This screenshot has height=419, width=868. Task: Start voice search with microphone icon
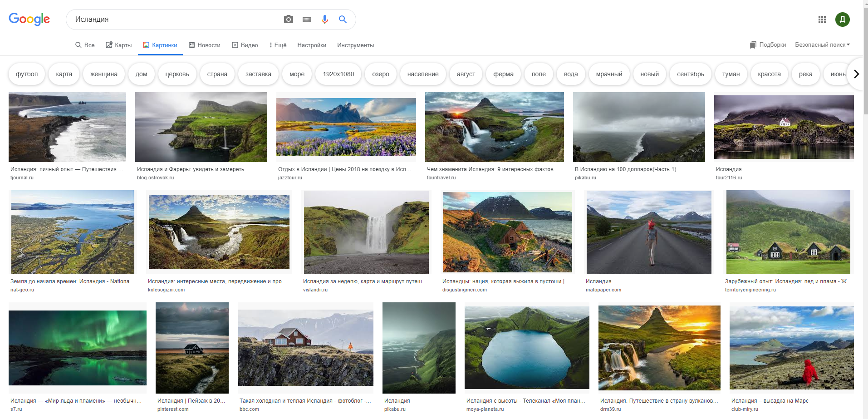click(324, 19)
